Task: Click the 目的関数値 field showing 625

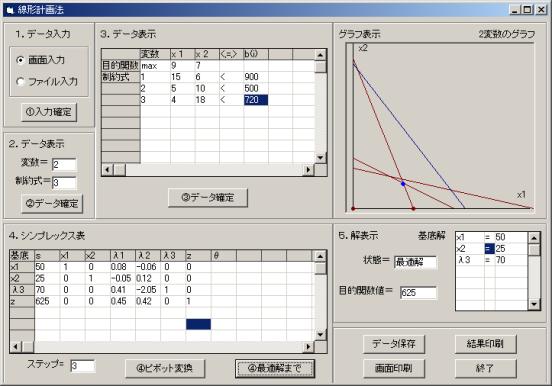Action: [418, 293]
